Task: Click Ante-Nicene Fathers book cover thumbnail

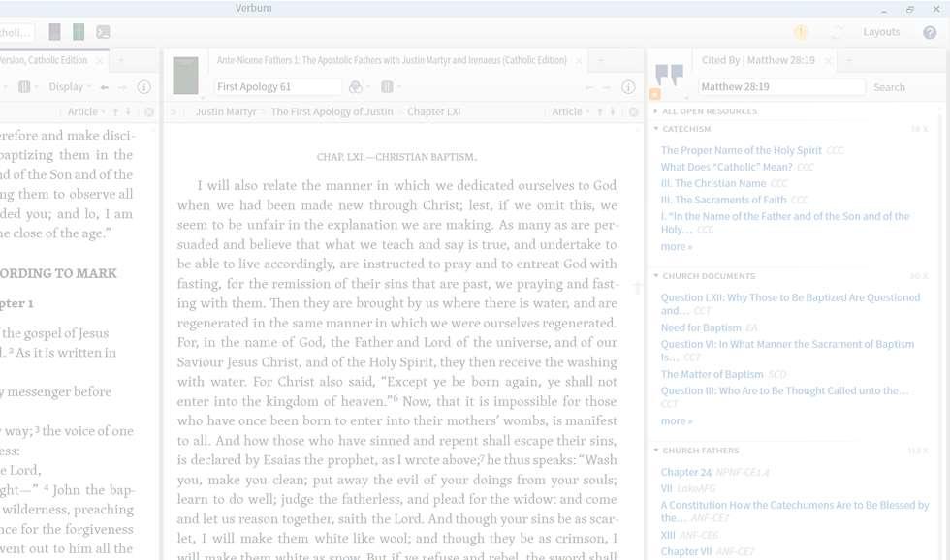Action: pyautogui.click(x=185, y=76)
